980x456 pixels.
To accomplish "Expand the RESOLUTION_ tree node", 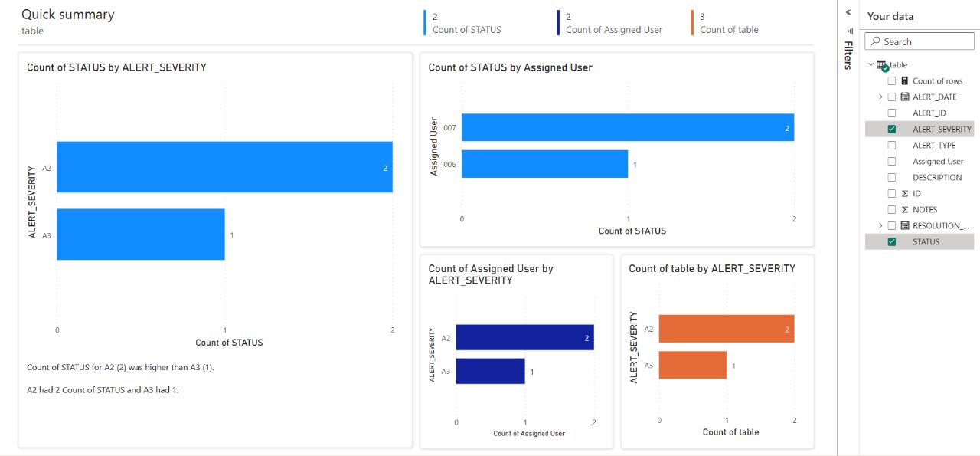I will 880,225.
